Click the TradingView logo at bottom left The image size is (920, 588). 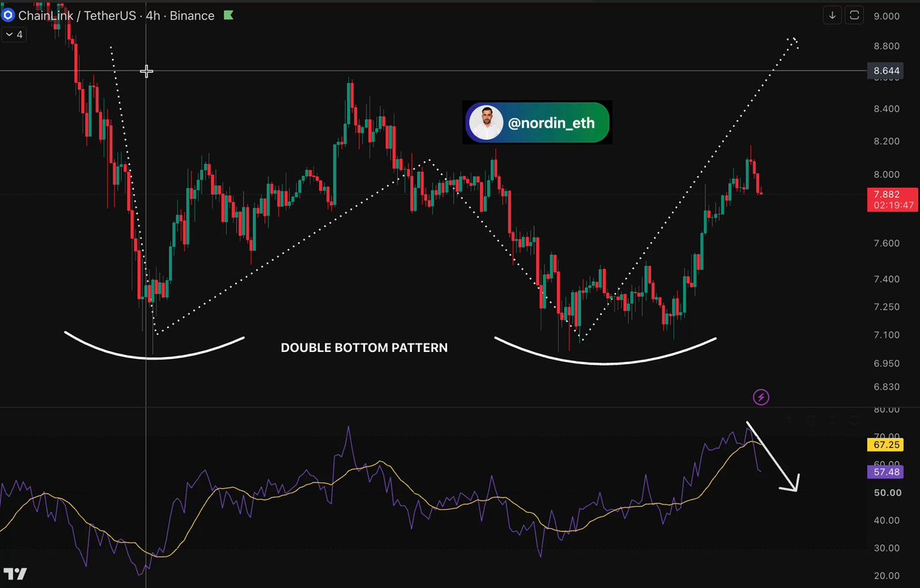pos(15,574)
